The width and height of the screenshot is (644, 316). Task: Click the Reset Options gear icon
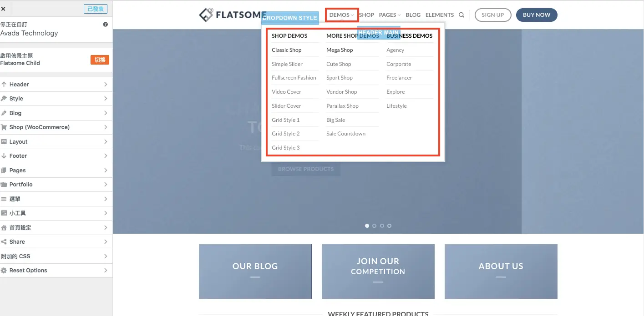(x=4, y=270)
